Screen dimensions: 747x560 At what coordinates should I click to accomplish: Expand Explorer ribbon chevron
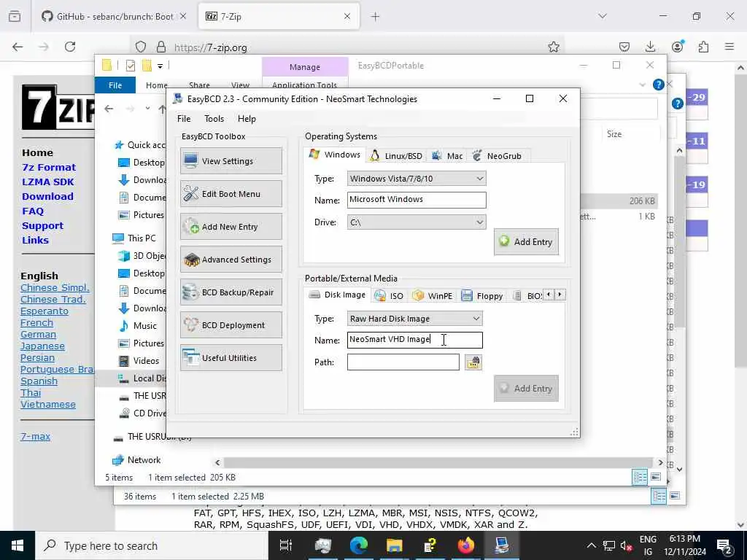click(642, 85)
